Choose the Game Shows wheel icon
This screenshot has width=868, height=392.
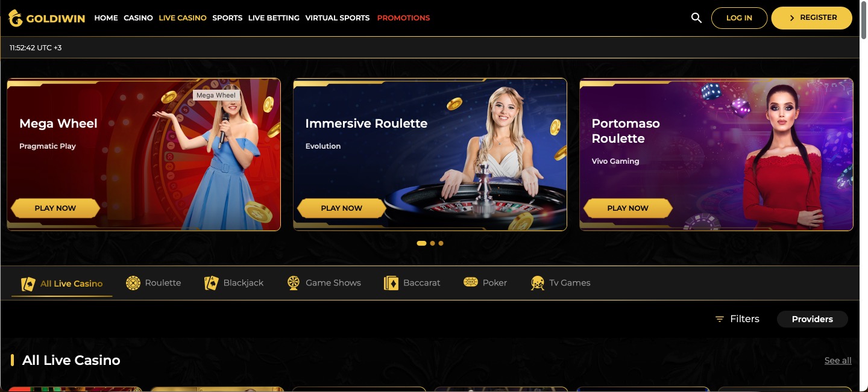(x=294, y=283)
